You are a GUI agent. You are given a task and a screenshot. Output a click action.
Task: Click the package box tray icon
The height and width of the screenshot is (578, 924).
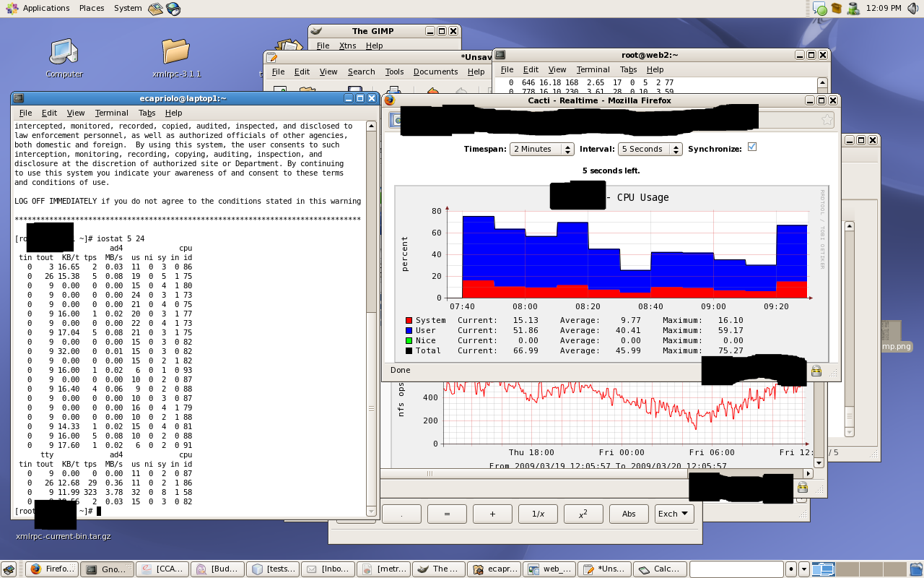pyautogui.click(x=837, y=9)
